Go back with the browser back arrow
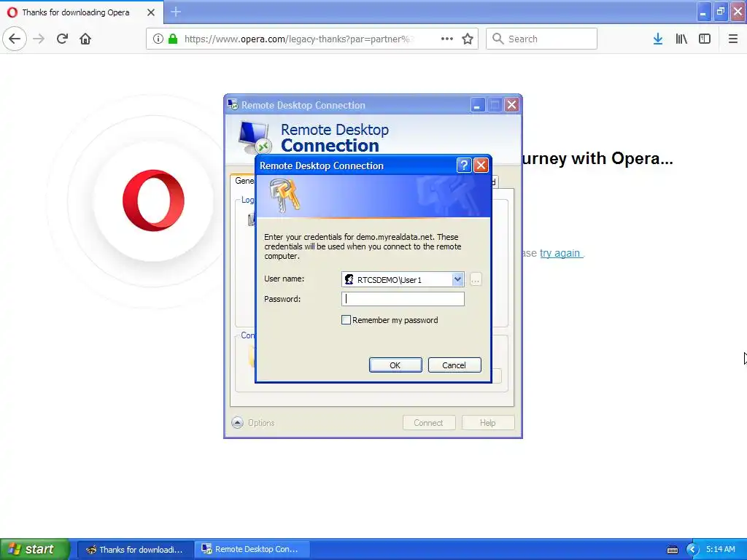This screenshot has height=560, width=747. 15,39
